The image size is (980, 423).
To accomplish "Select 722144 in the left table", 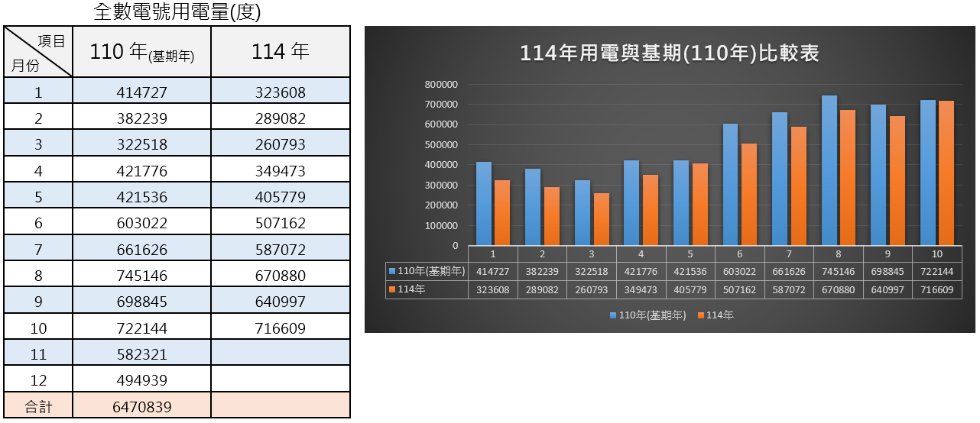I will tap(142, 328).
